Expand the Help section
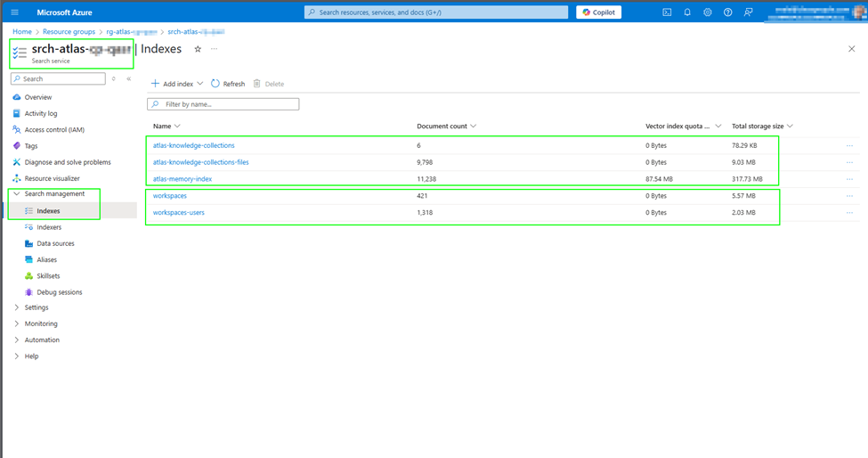Image resolution: width=868 pixels, height=458 pixels. point(31,356)
